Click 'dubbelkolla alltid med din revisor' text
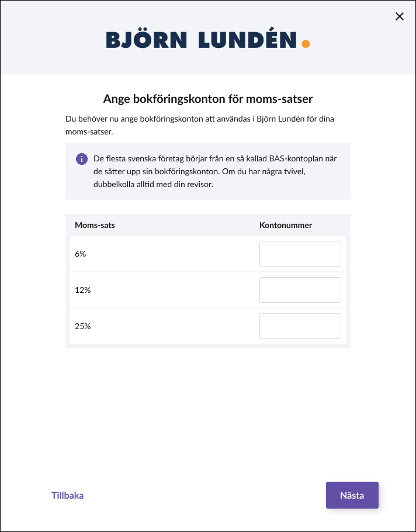The width and height of the screenshot is (416, 532). pyautogui.click(x=153, y=185)
